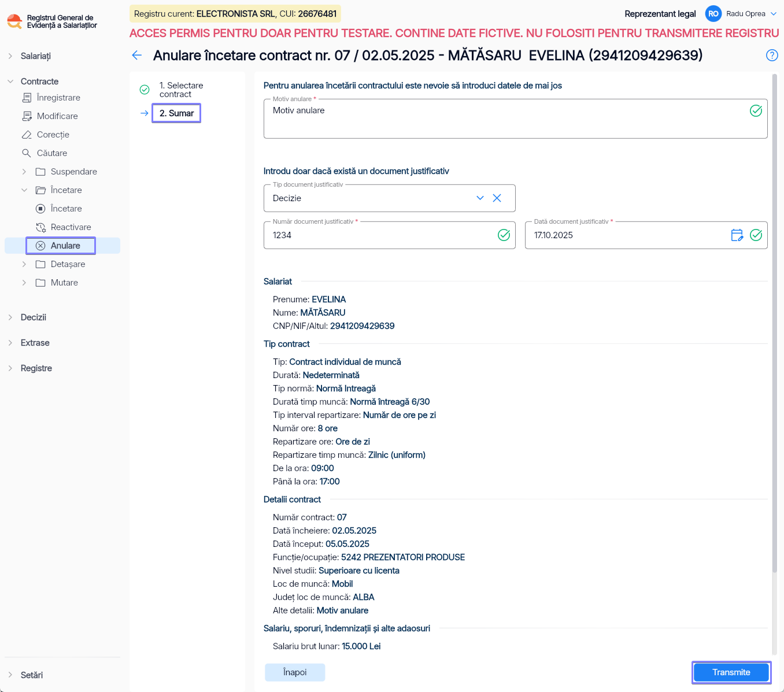The height and width of the screenshot is (692, 784).
Task: Click the Contract individual de muncă value
Action: pos(345,362)
